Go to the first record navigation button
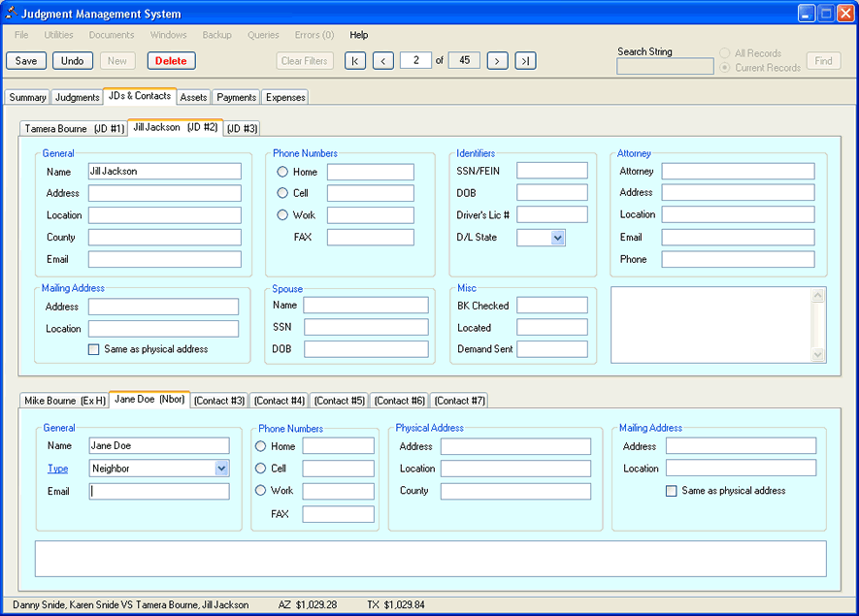The height and width of the screenshot is (616, 859). click(355, 61)
